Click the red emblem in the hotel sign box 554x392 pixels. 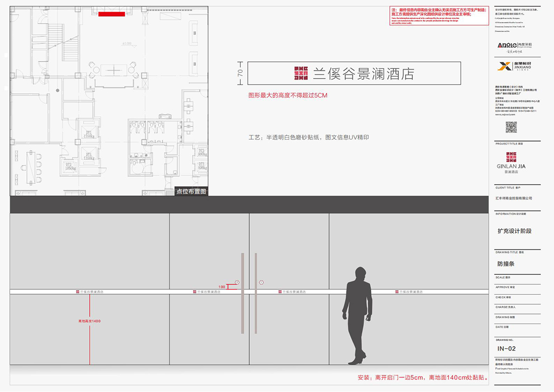tap(301, 73)
